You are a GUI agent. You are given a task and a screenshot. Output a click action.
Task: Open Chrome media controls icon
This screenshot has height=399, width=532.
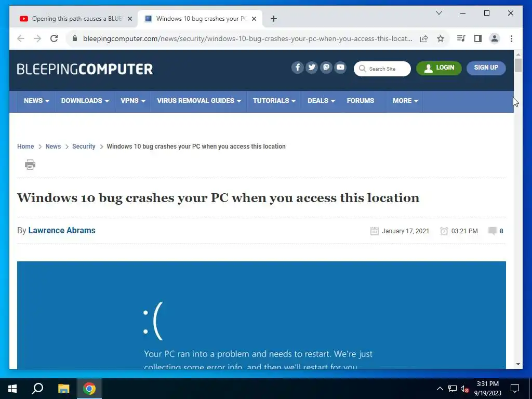[x=461, y=38]
